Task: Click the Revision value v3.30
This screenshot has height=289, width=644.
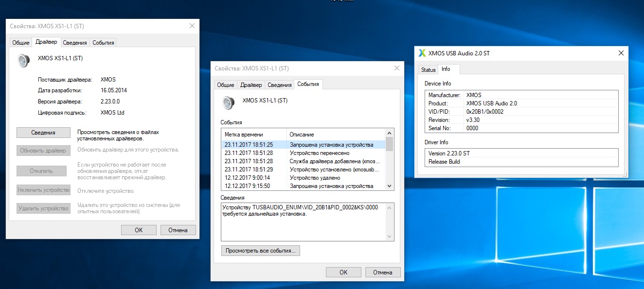Action: (473, 120)
